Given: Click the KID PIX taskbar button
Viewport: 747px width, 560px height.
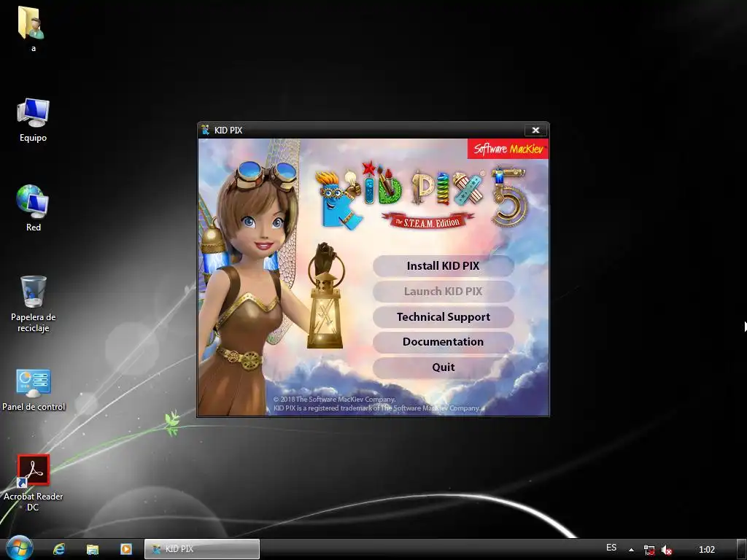Looking at the screenshot, I should [202, 549].
